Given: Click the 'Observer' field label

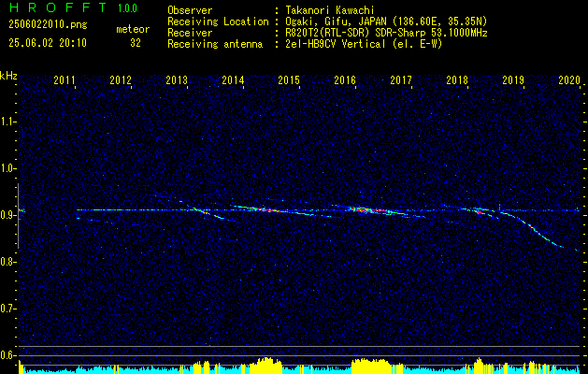Looking at the screenshot, I should pos(190,10).
